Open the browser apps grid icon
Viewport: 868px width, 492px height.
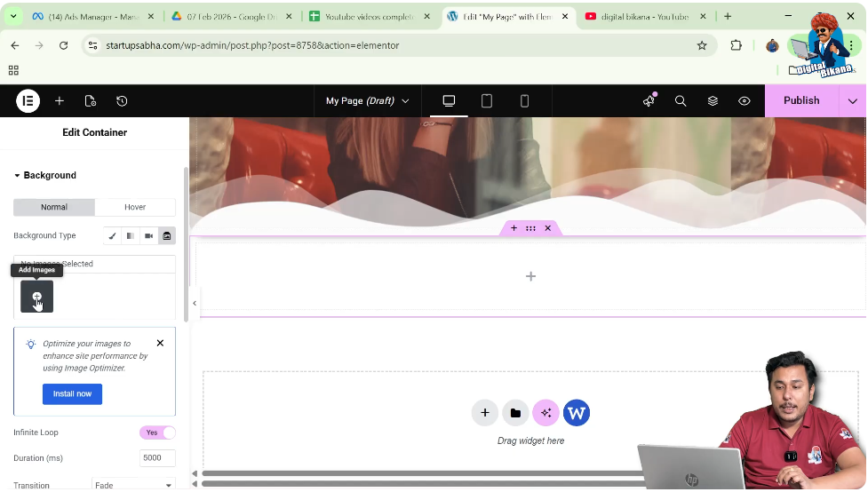pyautogui.click(x=13, y=70)
